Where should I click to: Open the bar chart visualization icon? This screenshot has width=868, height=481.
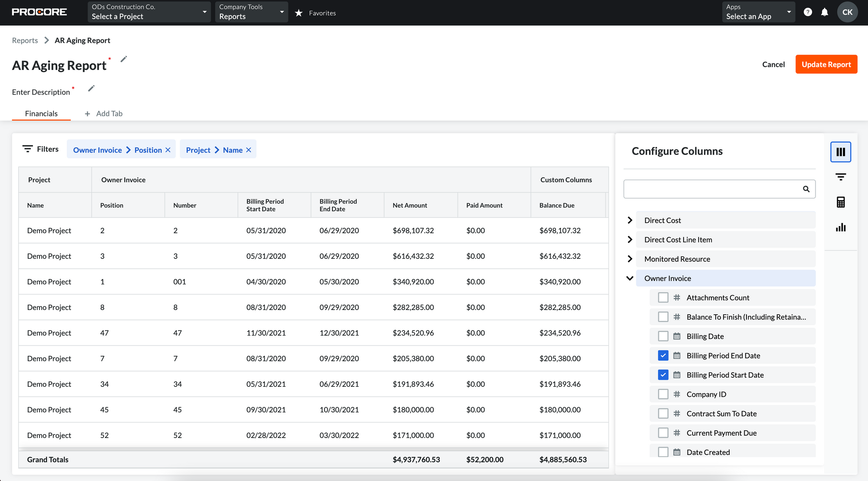tap(841, 227)
